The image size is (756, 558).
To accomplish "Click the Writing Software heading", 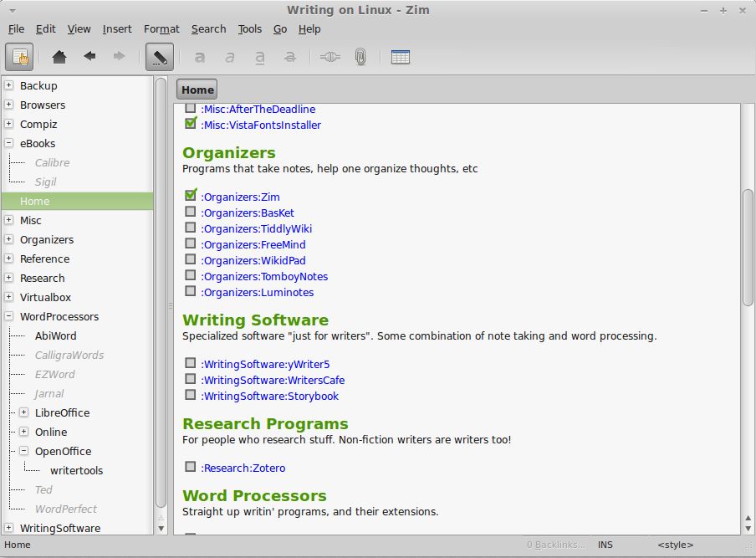I will [256, 320].
